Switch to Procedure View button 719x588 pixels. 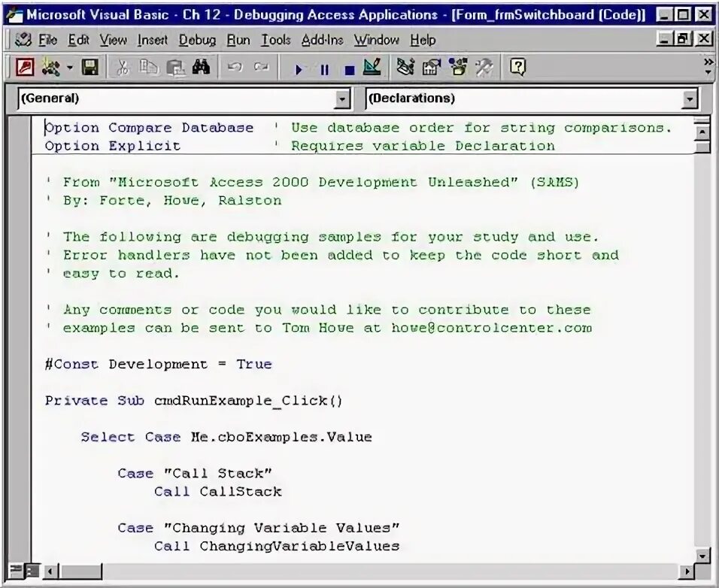(16, 571)
